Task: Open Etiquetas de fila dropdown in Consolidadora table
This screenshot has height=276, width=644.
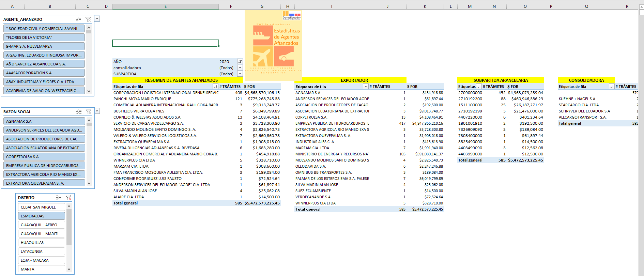Action: click(x=612, y=87)
